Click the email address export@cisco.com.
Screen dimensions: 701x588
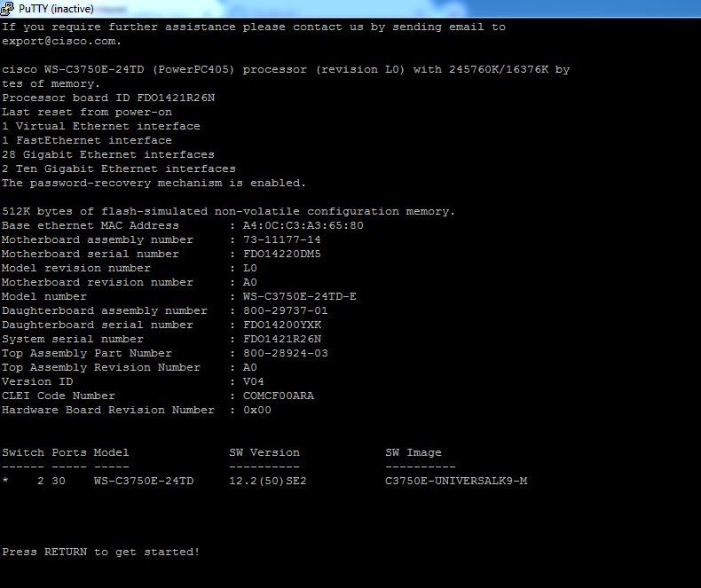[x=61, y=41]
